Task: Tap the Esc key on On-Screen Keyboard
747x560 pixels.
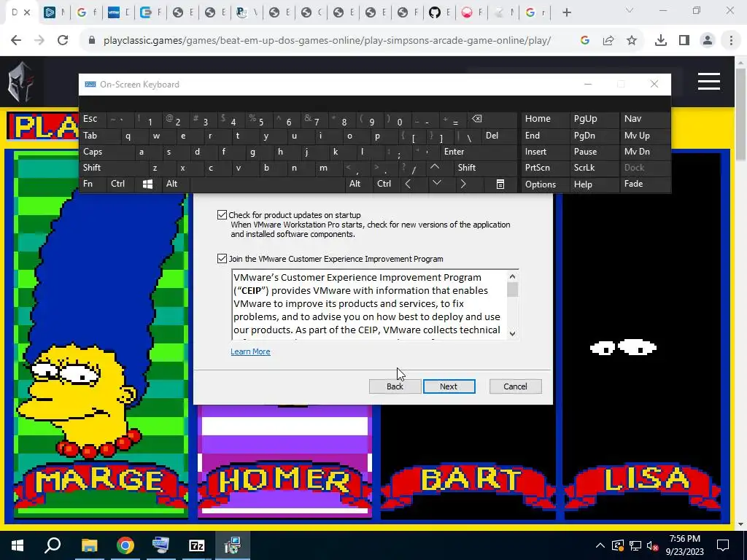Action: (93, 119)
